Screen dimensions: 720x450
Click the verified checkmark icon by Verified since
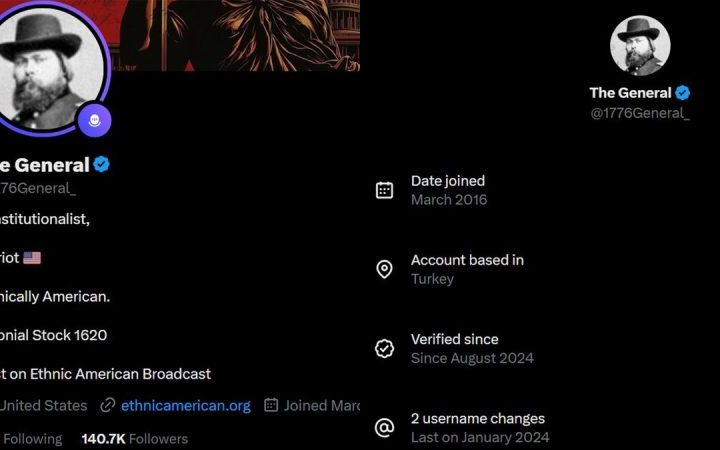pyautogui.click(x=384, y=349)
